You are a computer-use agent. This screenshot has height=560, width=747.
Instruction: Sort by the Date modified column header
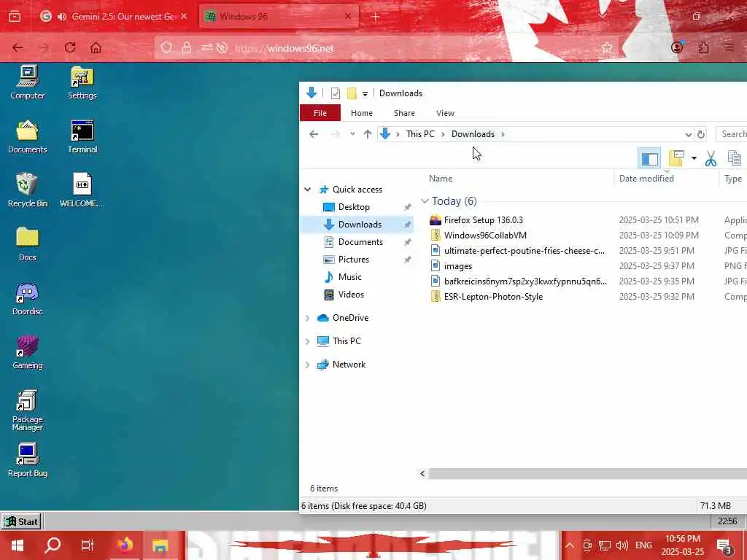point(667,179)
